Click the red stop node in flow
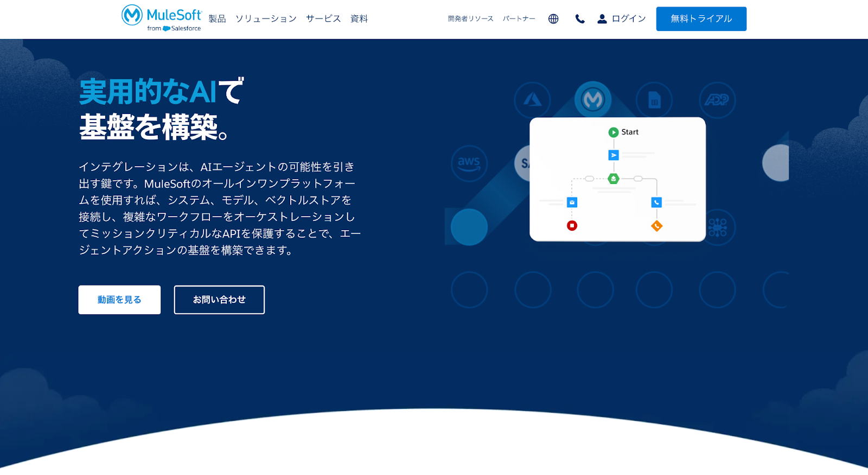The width and height of the screenshot is (868, 475). pos(572,225)
